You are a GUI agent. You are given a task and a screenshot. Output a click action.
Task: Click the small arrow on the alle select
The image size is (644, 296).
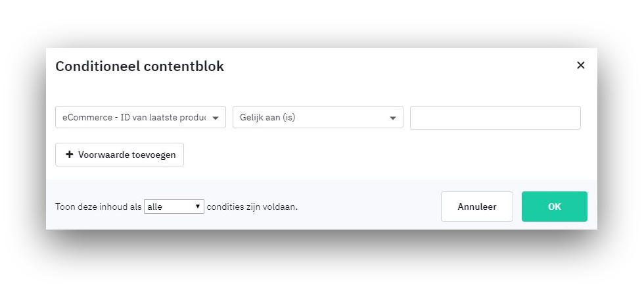(x=198, y=206)
